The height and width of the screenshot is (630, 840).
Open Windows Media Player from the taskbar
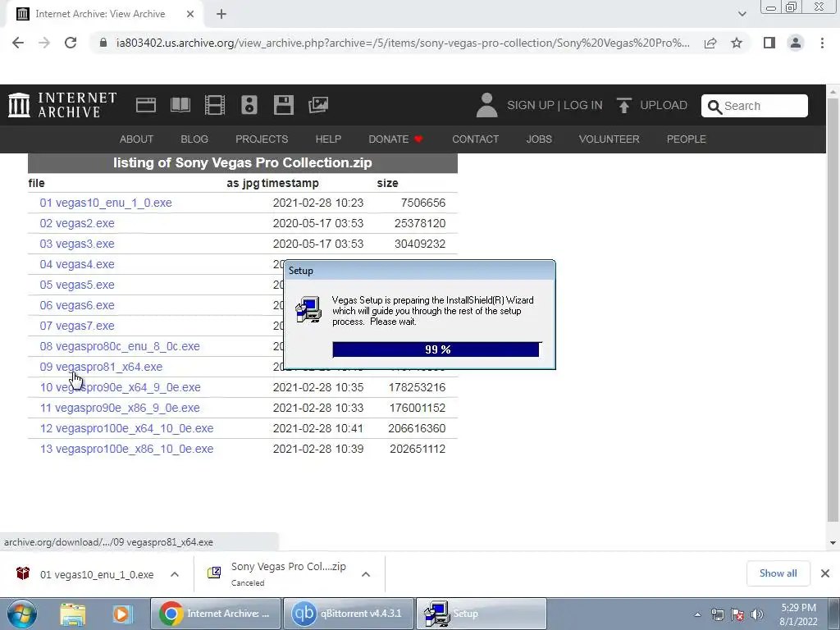(122, 614)
